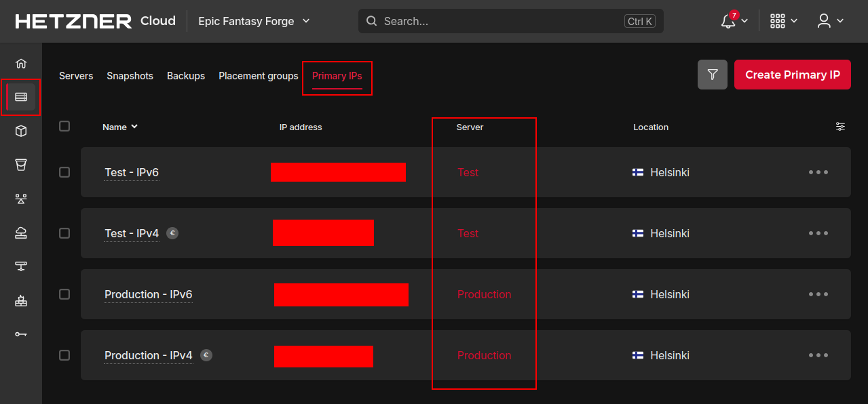The height and width of the screenshot is (404, 868).
Task: Open the Production - IPv6 name link
Action: [149, 294]
